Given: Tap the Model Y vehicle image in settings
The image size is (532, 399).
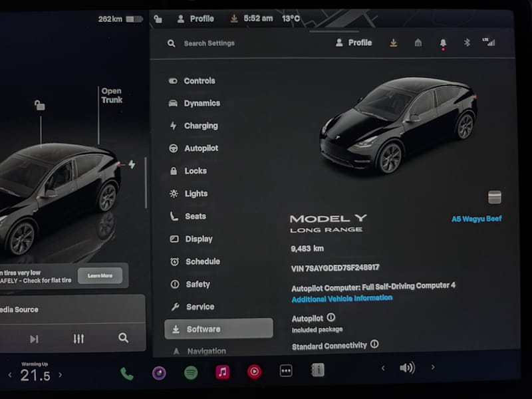Looking at the screenshot, I should [398, 125].
